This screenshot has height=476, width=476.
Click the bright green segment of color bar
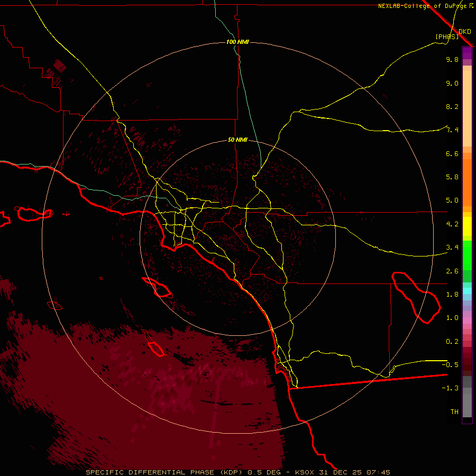467,255
